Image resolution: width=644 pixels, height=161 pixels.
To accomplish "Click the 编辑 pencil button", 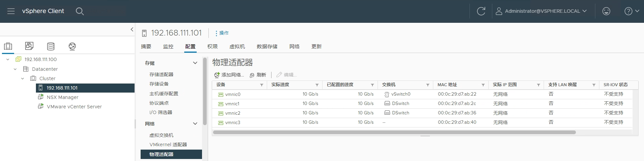I will point(287,75).
